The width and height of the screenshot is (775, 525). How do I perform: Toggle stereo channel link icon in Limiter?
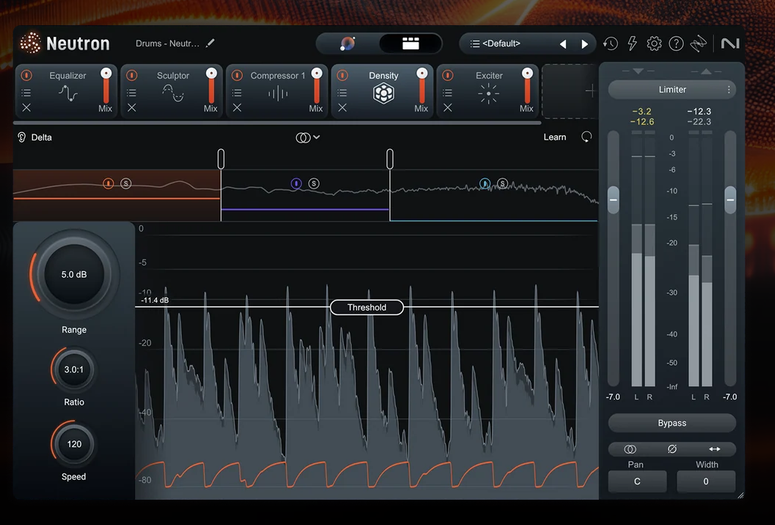(x=630, y=449)
